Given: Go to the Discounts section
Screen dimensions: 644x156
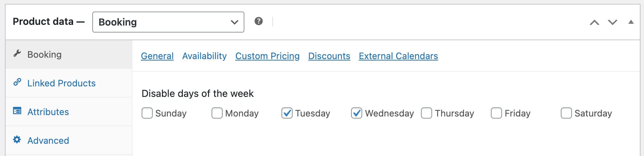Looking at the screenshot, I should pos(329,56).
